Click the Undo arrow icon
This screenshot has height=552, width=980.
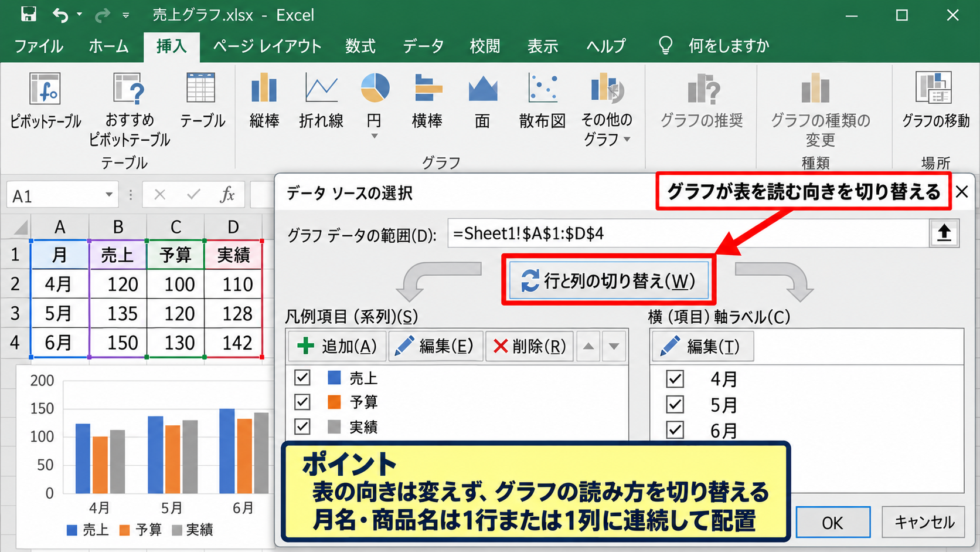point(60,15)
